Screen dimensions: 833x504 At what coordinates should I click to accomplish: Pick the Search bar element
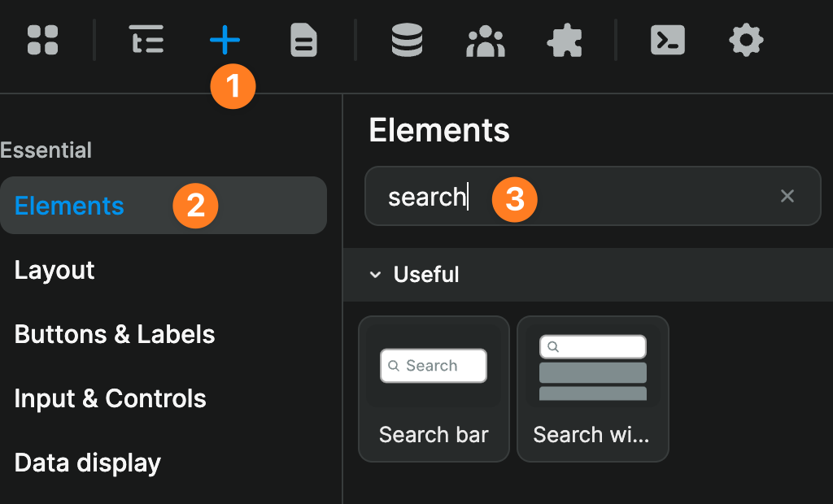pos(434,389)
